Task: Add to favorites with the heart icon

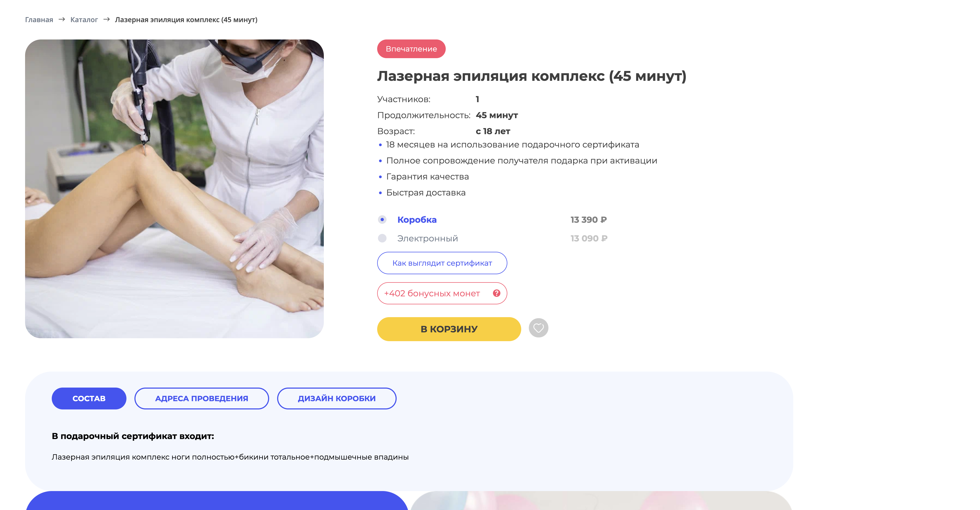Action: coord(538,328)
